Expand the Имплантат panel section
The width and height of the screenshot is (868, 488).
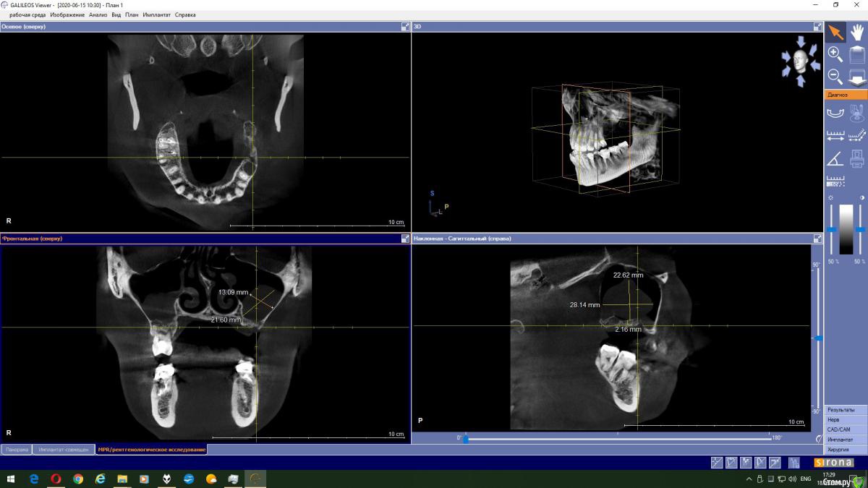click(x=846, y=440)
